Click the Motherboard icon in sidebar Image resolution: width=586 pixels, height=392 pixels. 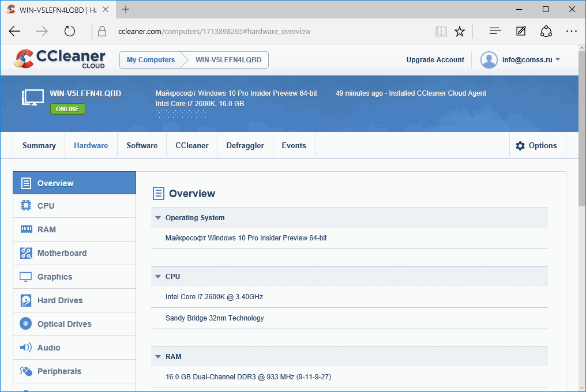(26, 252)
